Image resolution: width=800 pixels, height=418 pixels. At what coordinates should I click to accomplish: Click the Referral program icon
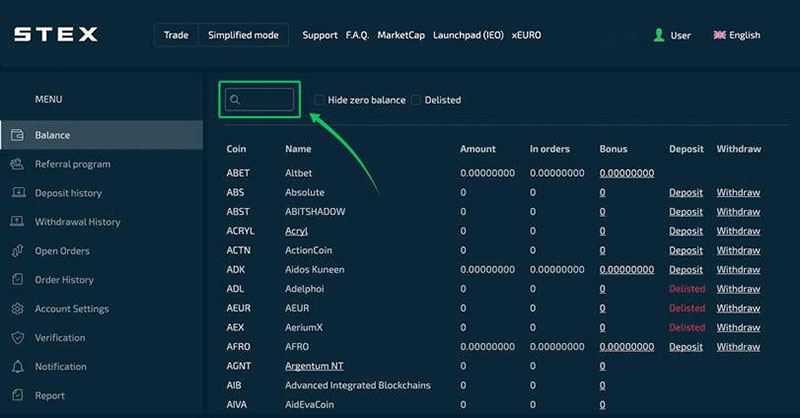(17, 164)
